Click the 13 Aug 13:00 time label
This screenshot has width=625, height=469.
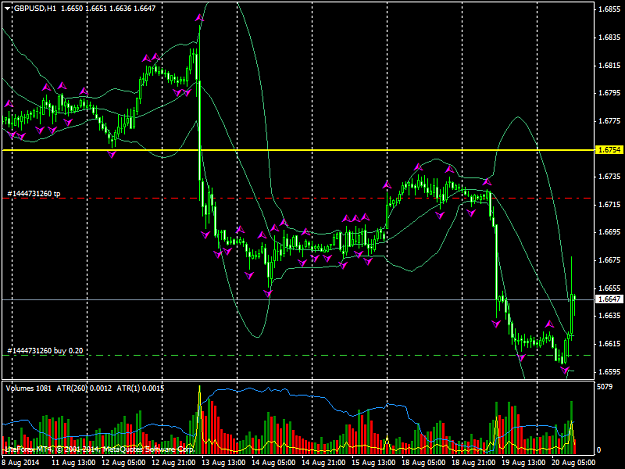tap(223, 463)
